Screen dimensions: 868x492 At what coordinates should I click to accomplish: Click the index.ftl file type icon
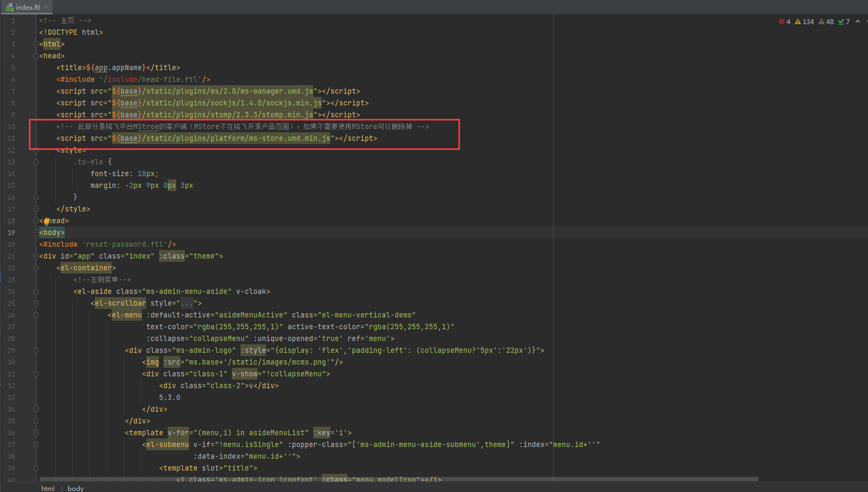(x=10, y=7)
